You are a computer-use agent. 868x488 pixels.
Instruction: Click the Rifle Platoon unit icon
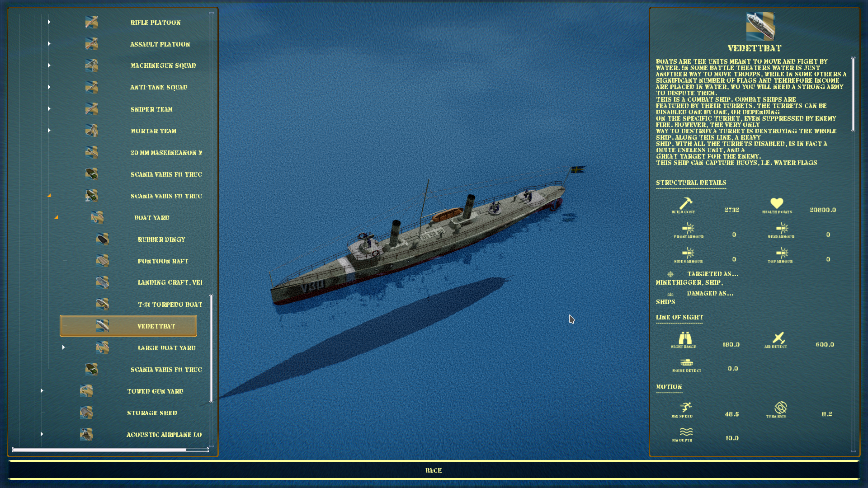(x=92, y=22)
